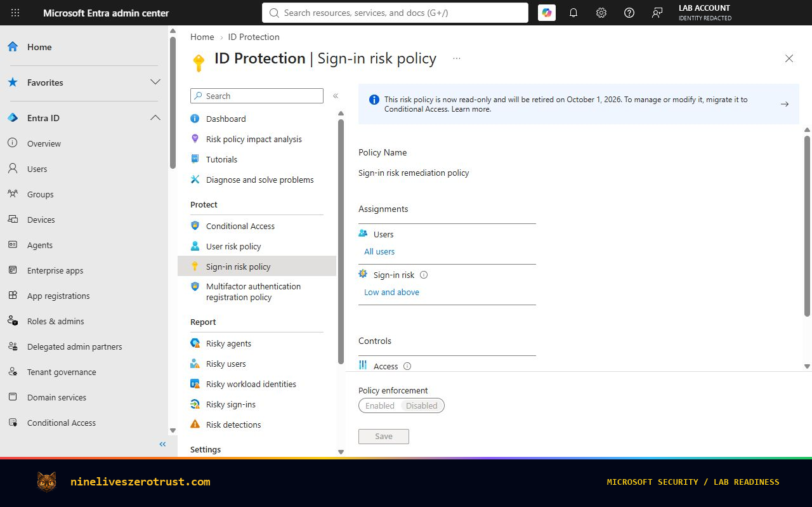Click the Agents icon in sidebar
This screenshot has height=507, width=812.
pos(13,245)
